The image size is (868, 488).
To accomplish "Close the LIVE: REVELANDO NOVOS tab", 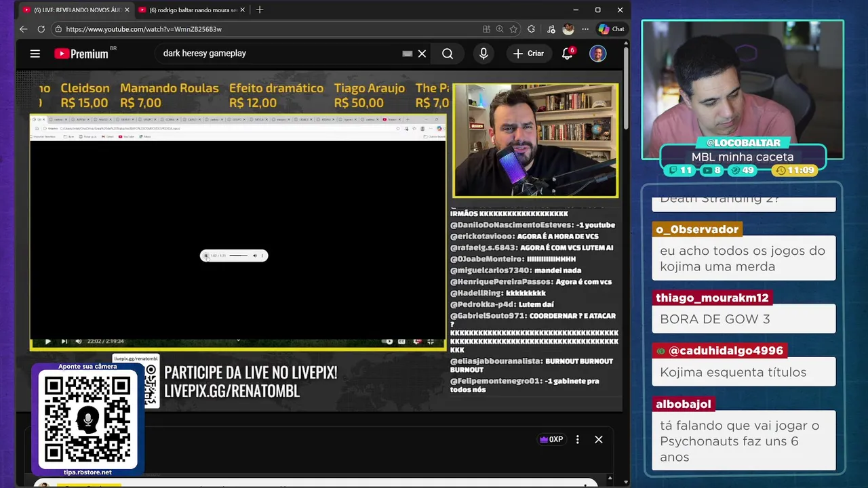I will [126, 10].
